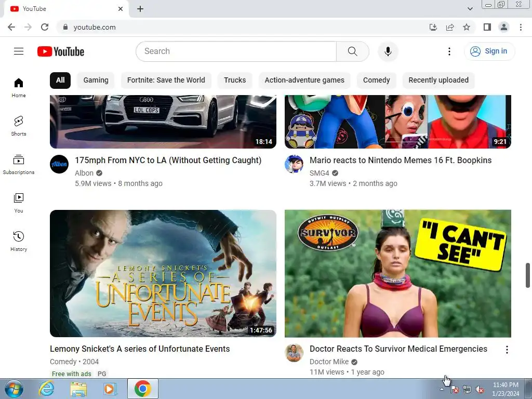Image resolution: width=532 pixels, height=399 pixels.
Task: Bookmark this page with star icon
Action: [x=467, y=27]
